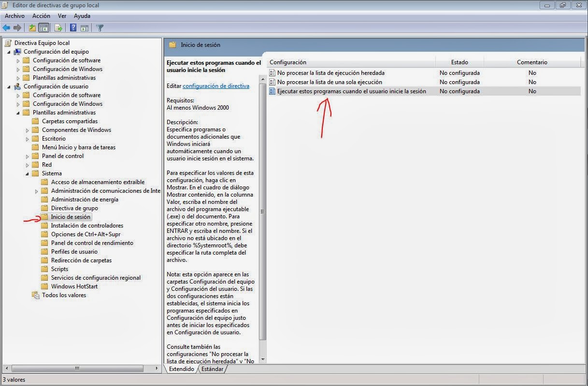The image size is (588, 386).
Task: Select Servicios de configuración regional
Action: click(96, 278)
